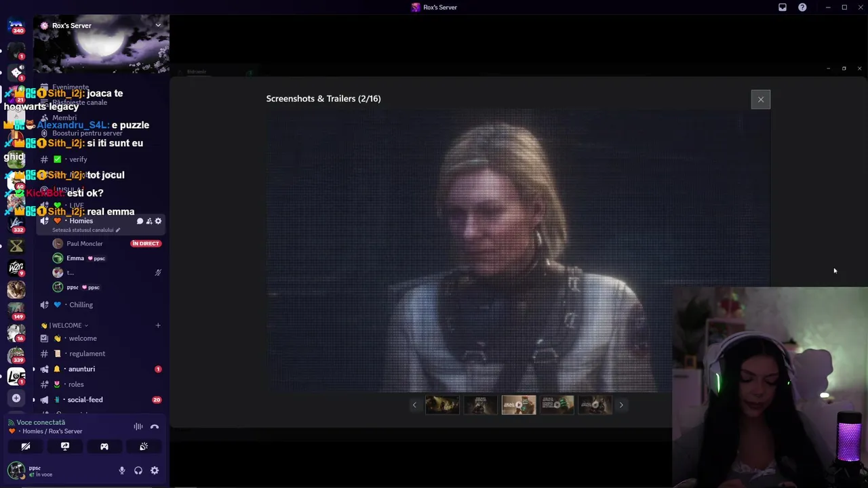The height and width of the screenshot is (488, 868).
Task: Deafen with headphones icon
Action: click(138, 470)
